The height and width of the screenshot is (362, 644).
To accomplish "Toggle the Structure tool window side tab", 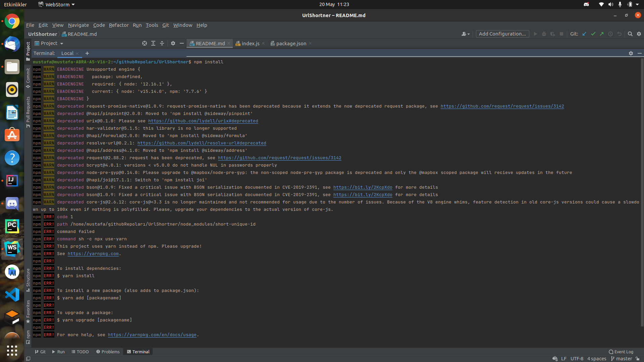I will (28, 279).
